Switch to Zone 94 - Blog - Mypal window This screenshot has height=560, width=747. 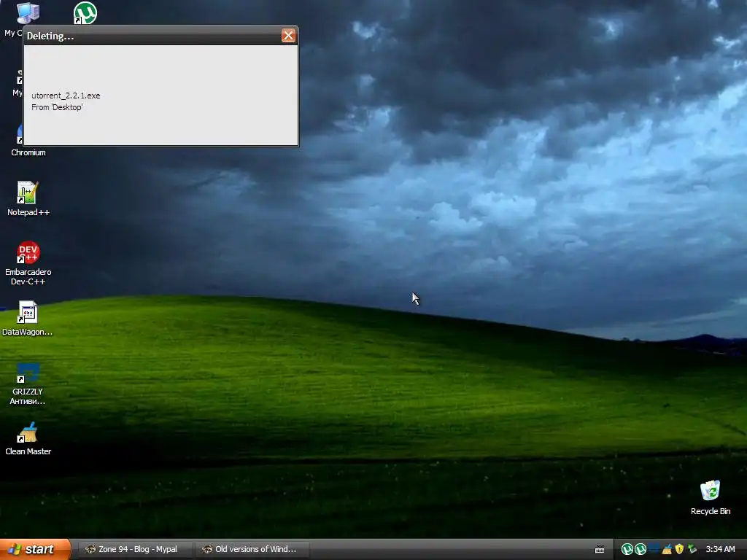pos(134,549)
